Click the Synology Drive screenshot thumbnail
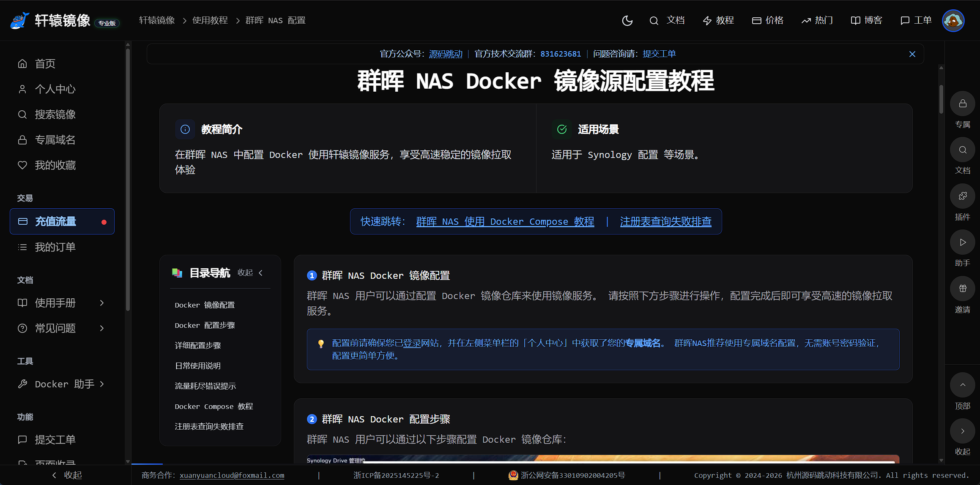 [603, 460]
